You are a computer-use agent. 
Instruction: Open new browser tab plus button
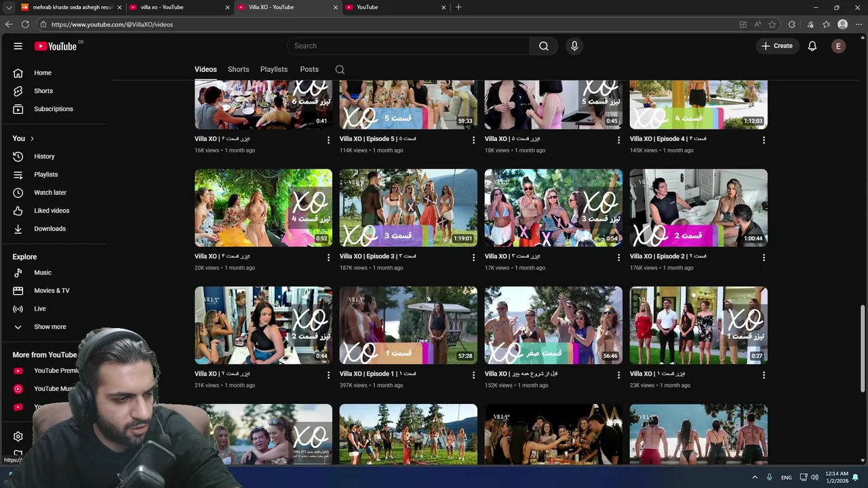click(x=458, y=7)
